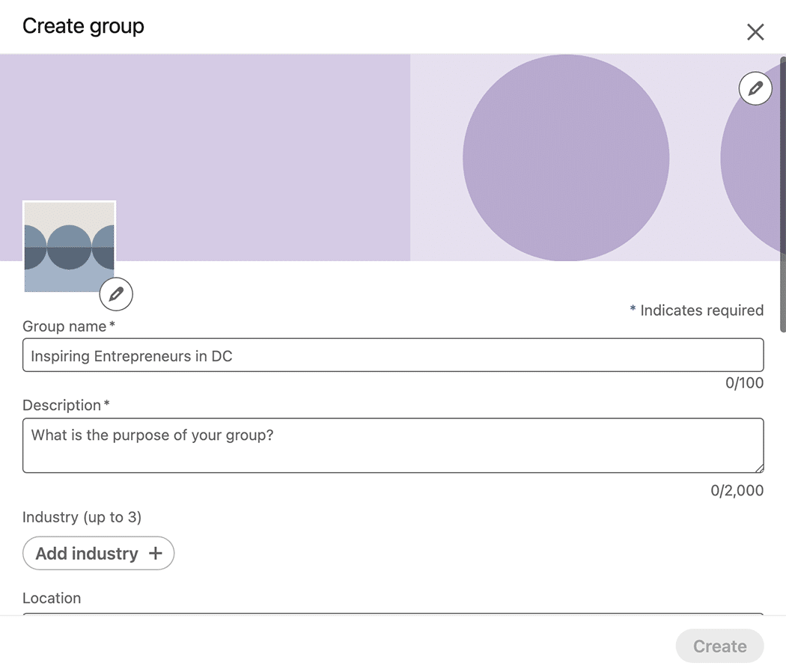This screenshot has height=672, width=786.
Task: Select the group logo thumbnail
Action: [x=70, y=246]
